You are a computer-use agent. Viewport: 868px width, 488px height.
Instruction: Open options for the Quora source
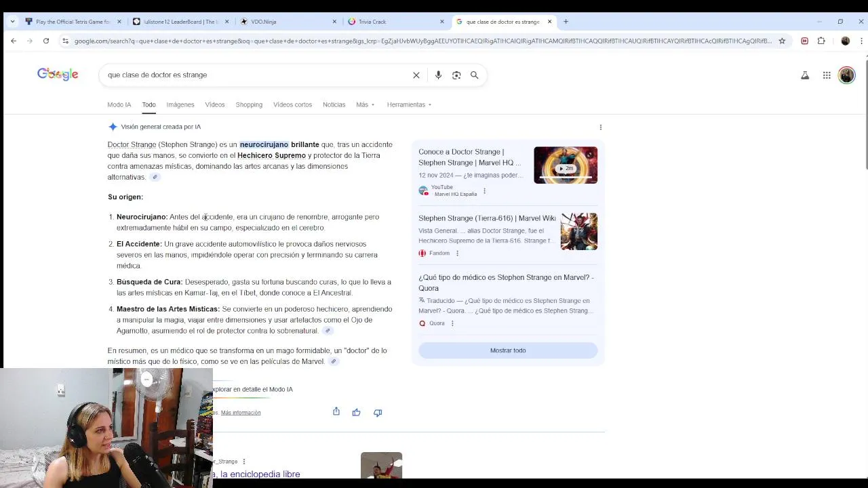click(452, 323)
